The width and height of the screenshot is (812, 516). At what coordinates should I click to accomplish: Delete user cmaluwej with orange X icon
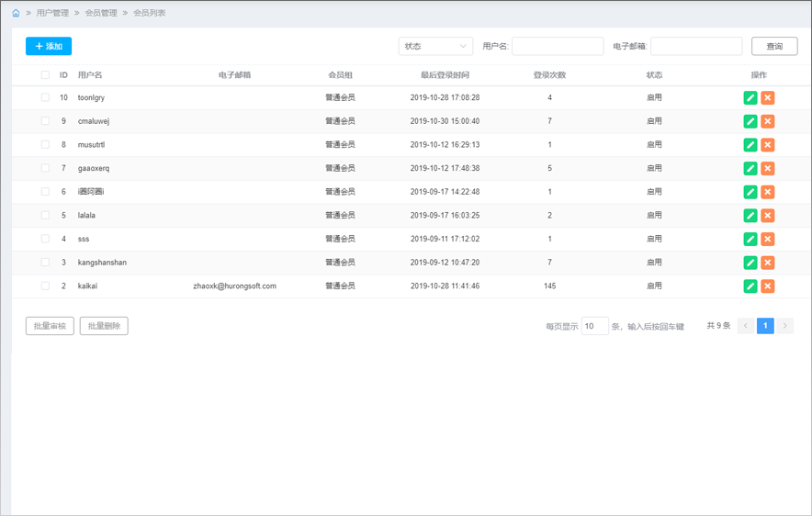[x=768, y=121]
